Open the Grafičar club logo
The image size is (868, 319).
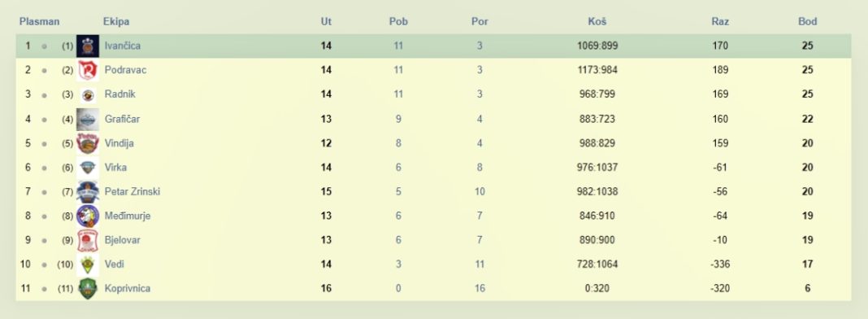tap(88, 119)
